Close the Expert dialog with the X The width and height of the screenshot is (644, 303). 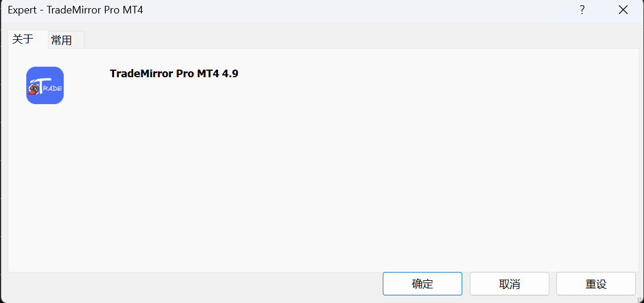[x=623, y=11]
